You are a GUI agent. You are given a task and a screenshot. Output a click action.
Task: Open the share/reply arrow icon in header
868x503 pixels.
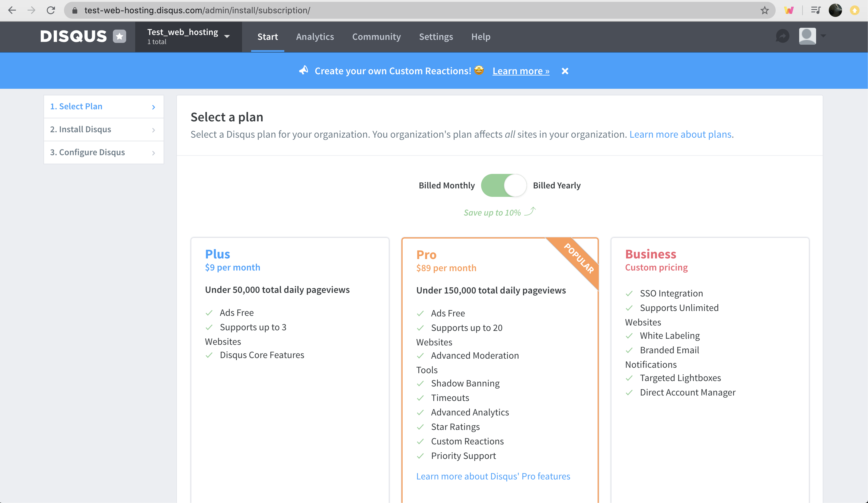tap(783, 36)
